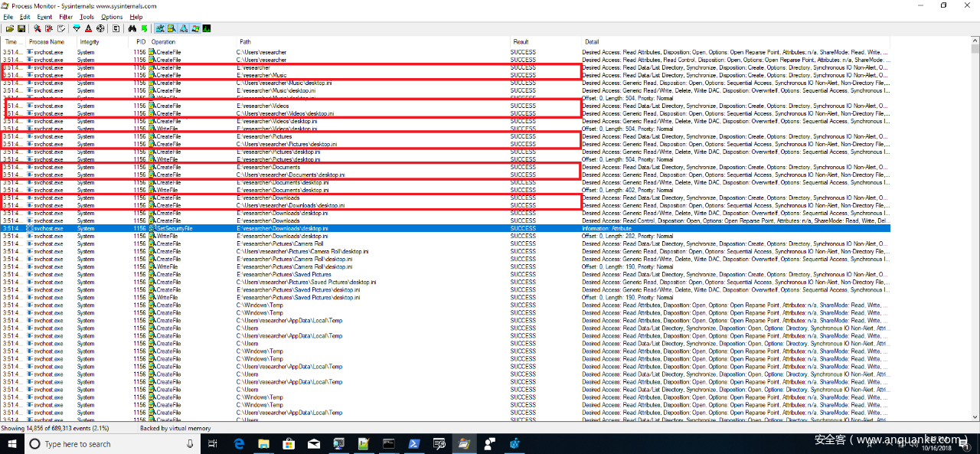Open the Tools menu
This screenshot has width=980, height=454.
point(87,16)
